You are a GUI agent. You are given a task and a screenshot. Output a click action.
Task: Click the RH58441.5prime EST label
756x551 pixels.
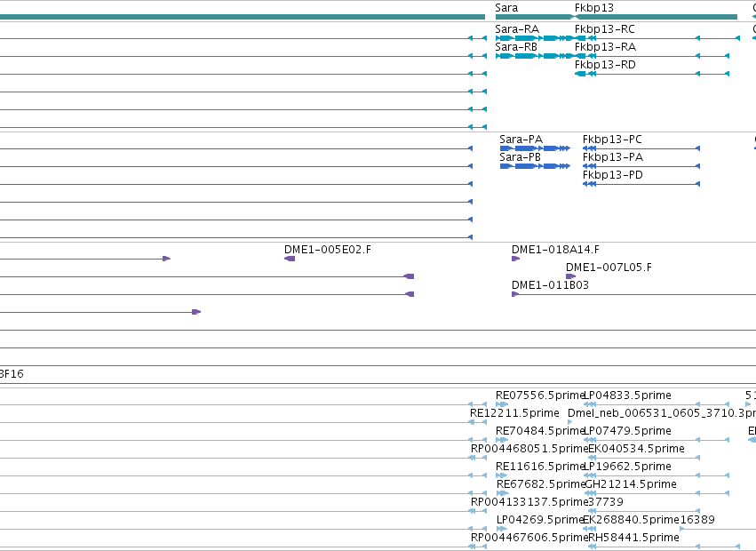[x=633, y=538]
